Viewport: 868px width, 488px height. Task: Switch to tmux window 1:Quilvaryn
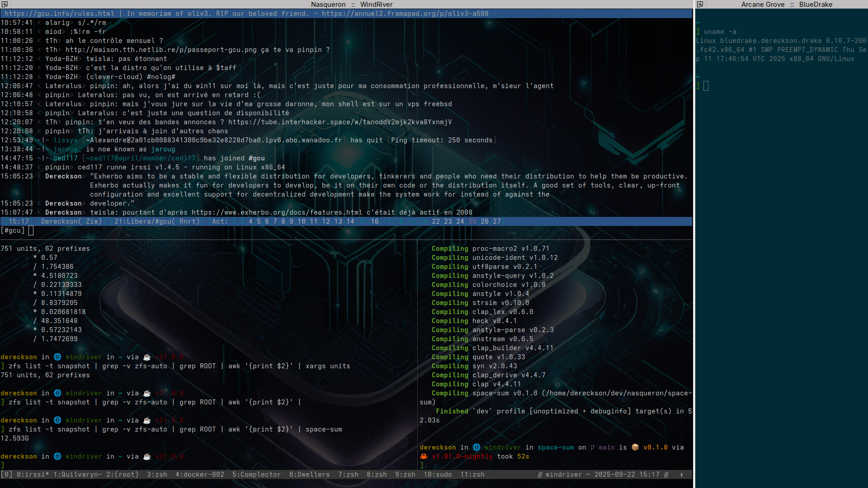[78, 474]
